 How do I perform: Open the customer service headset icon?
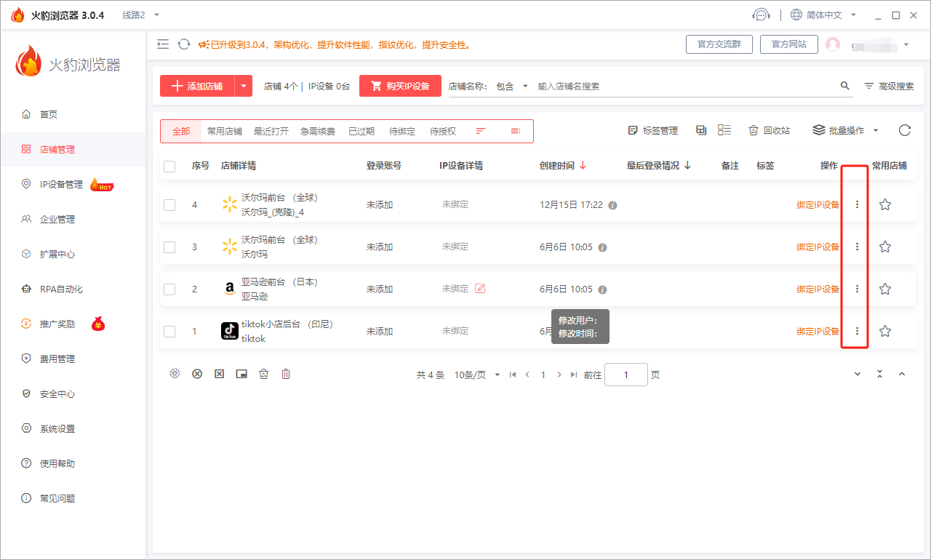click(x=761, y=15)
